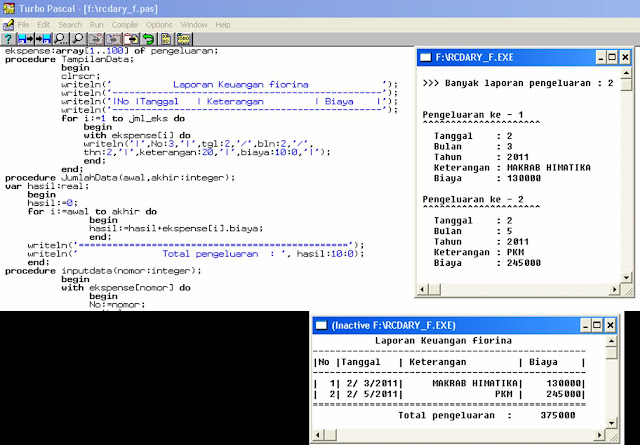Click 'Laporan Keuangan fiorina' header in report window
The width and height of the screenshot is (640, 445).
pyautogui.click(x=443, y=340)
